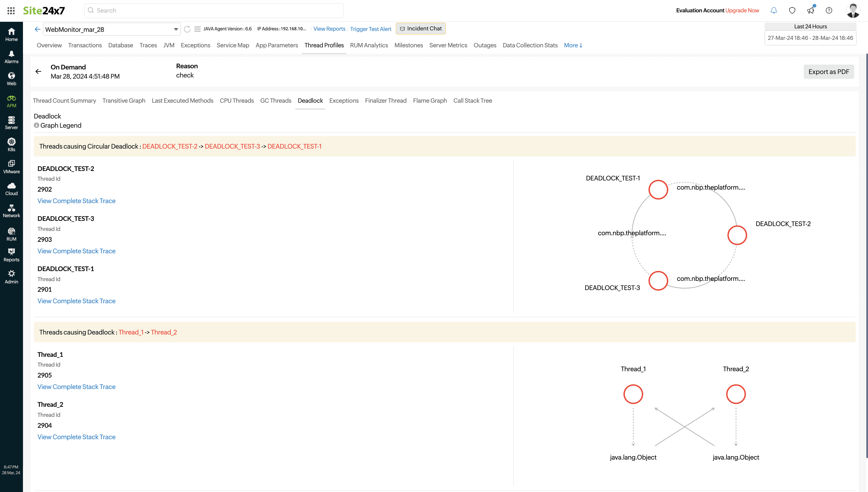The image size is (868, 492).
Task: Switch to the Flame Graph tab
Action: click(x=430, y=101)
